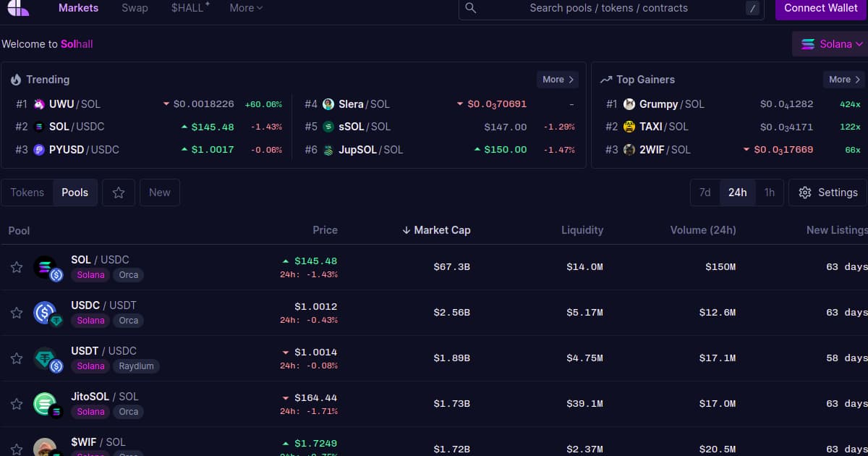The image size is (868, 456).
Task: Select Markets in the top menu
Action: pyautogui.click(x=78, y=8)
